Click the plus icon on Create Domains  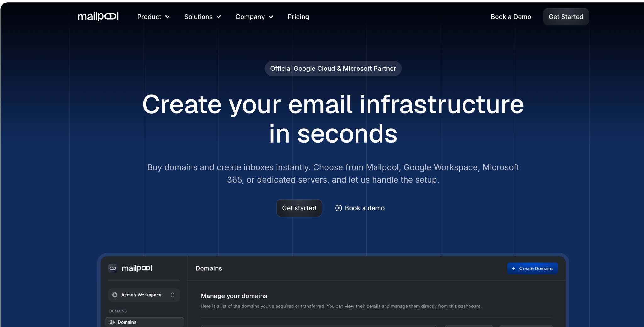(x=514, y=268)
